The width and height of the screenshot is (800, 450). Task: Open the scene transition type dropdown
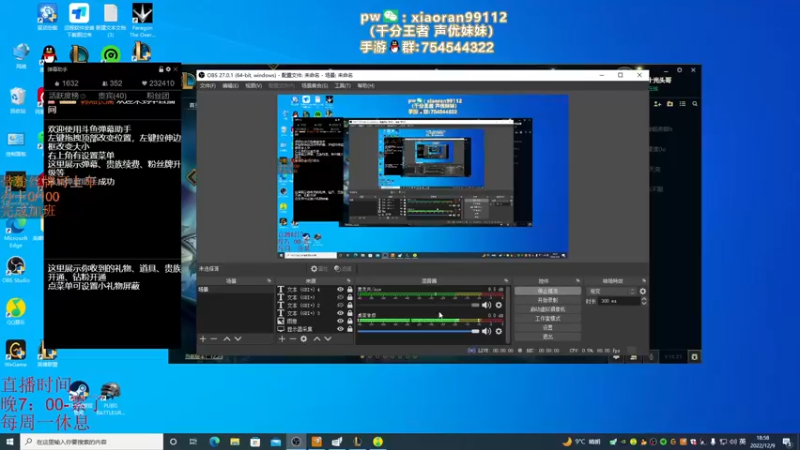pos(612,291)
